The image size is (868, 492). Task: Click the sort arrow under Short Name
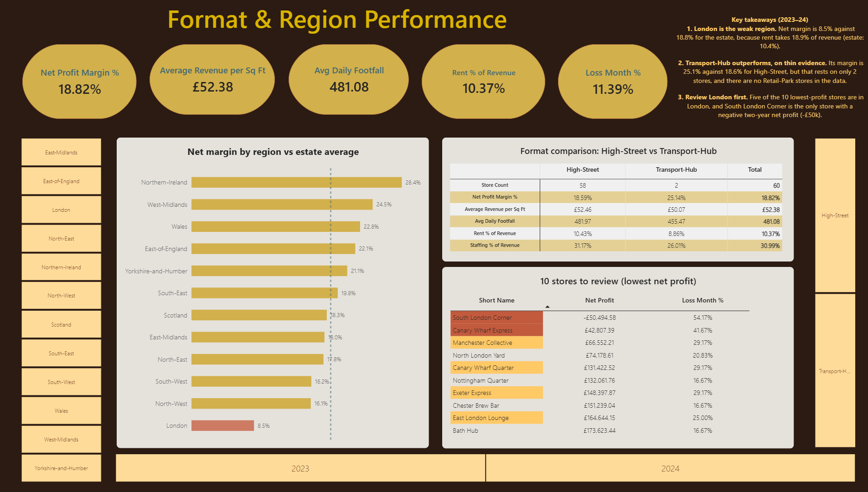click(548, 307)
